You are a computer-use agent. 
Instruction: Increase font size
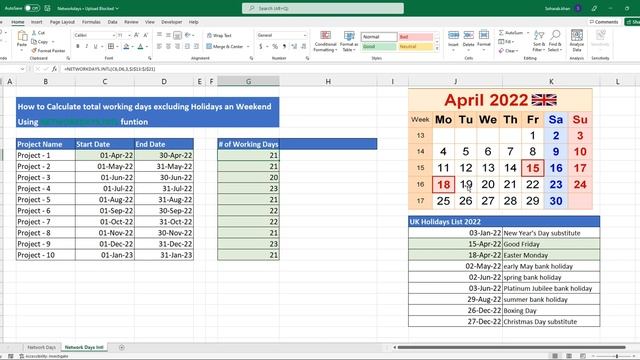click(x=136, y=36)
